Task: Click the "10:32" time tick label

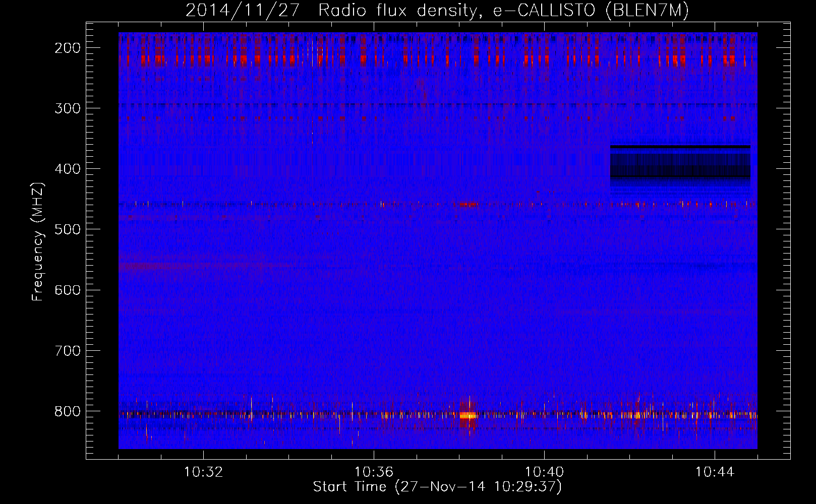Action: pos(203,472)
